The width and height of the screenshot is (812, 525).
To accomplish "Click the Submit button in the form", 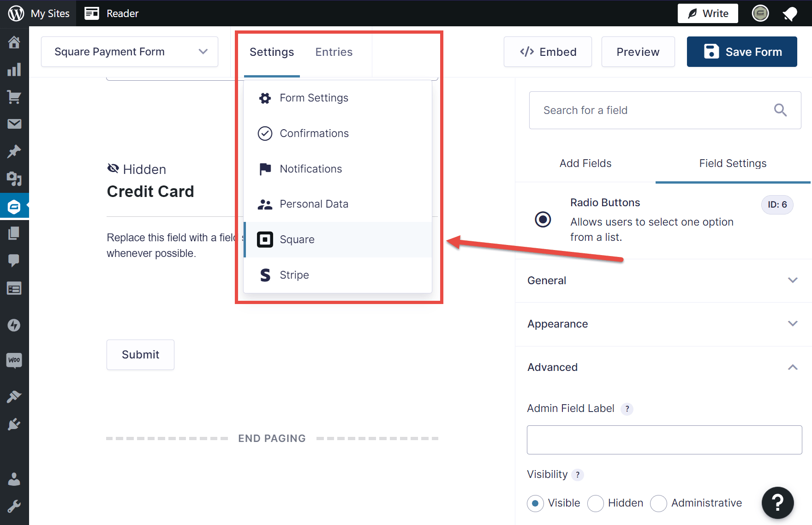I will pyautogui.click(x=140, y=355).
